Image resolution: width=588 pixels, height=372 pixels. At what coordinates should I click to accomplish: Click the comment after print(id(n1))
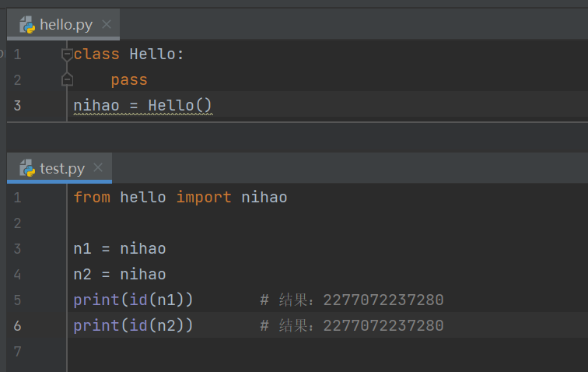[x=352, y=300]
